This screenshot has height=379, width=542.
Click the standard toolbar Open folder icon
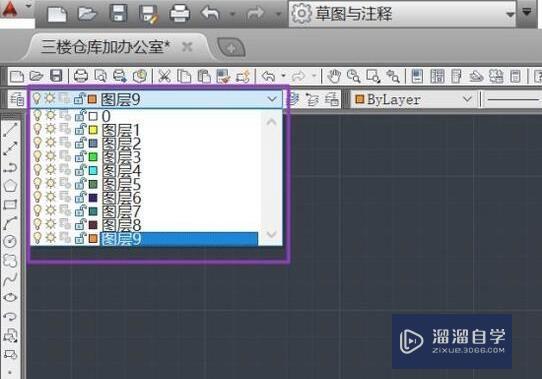36,76
